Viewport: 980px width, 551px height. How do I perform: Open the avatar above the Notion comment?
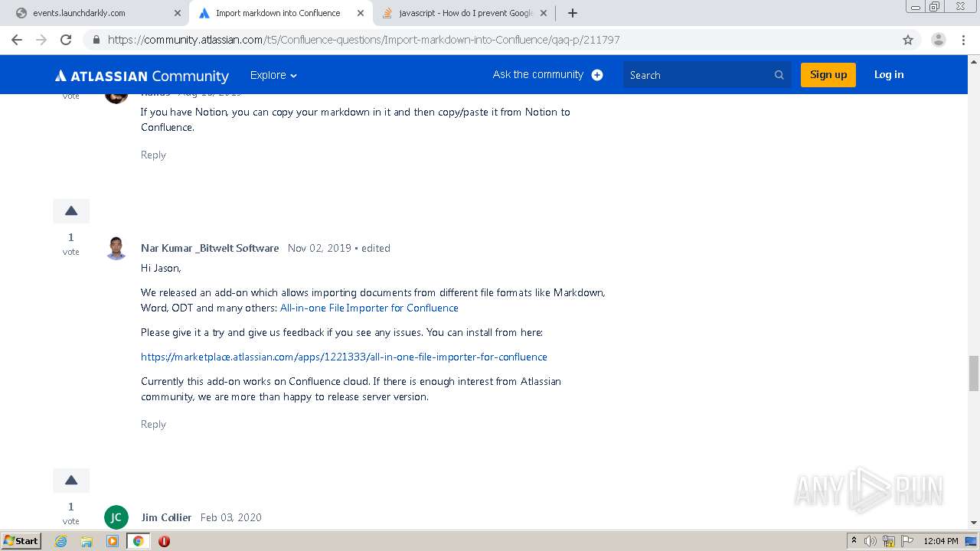pos(116,97)
